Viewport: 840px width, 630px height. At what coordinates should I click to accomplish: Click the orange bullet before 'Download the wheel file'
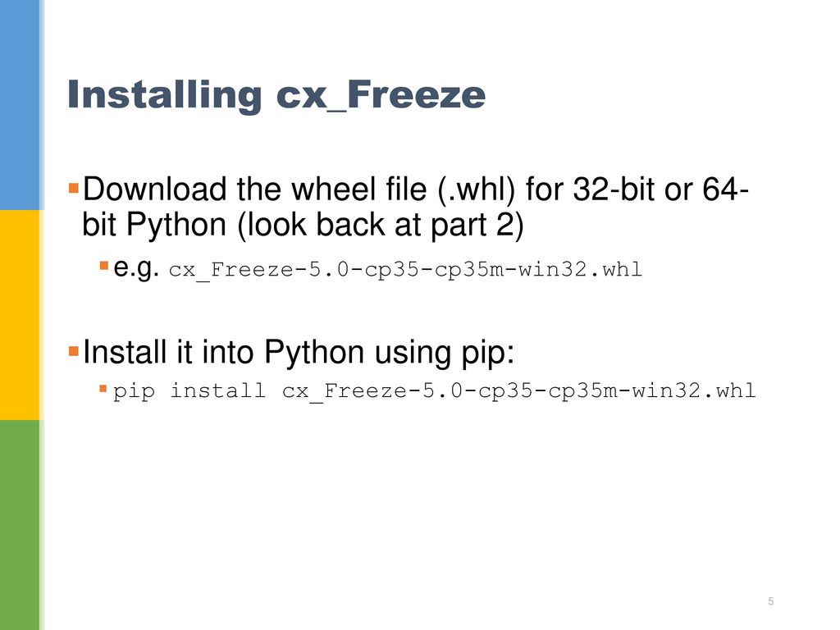click(x=74, y=188)
